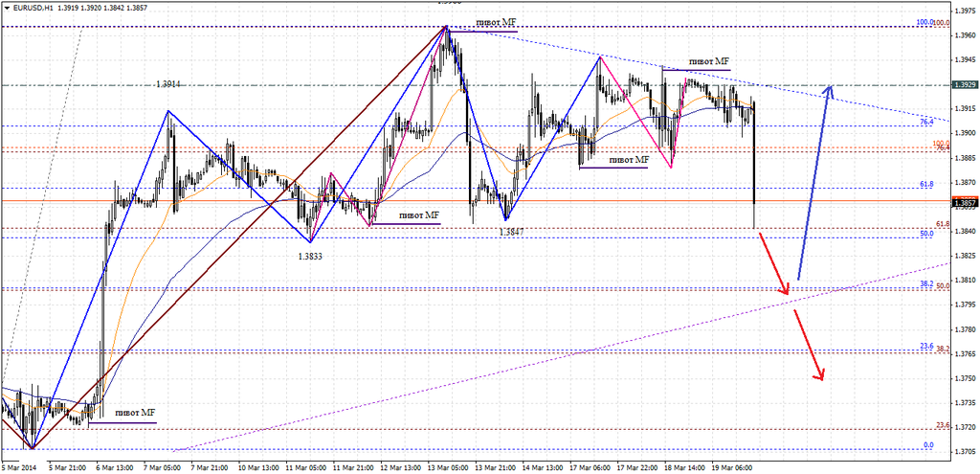The height and width of the screenshot is (474, 980).
Task: Click the 5 Mar 2014 date on time axis
Action: click(19, 467)
